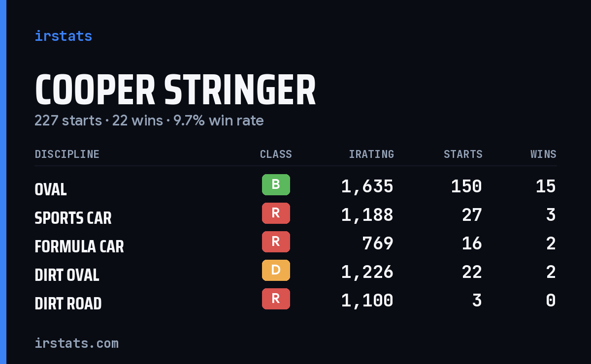This screenshot has width=591, height=364.
Task: Select the DIRT ROAD discipline row
Action: tap(295, 301)
